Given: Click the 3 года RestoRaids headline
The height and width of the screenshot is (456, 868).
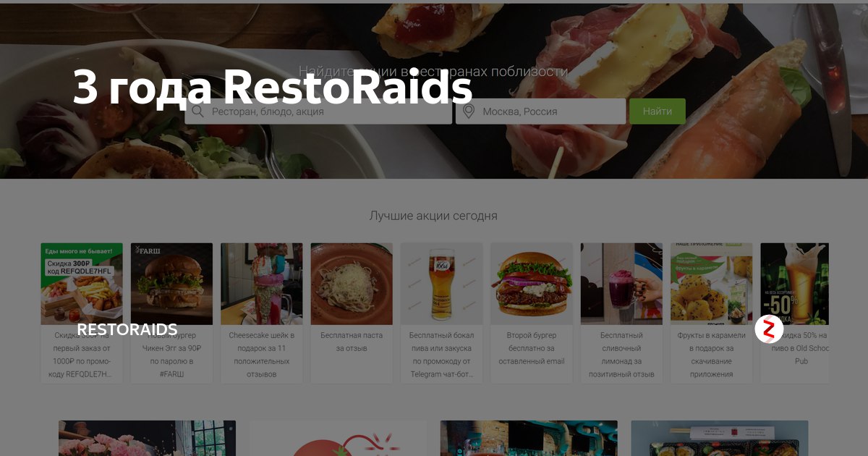Looking at the screenshot, I should pyautogui.click(x=273, y=89).
